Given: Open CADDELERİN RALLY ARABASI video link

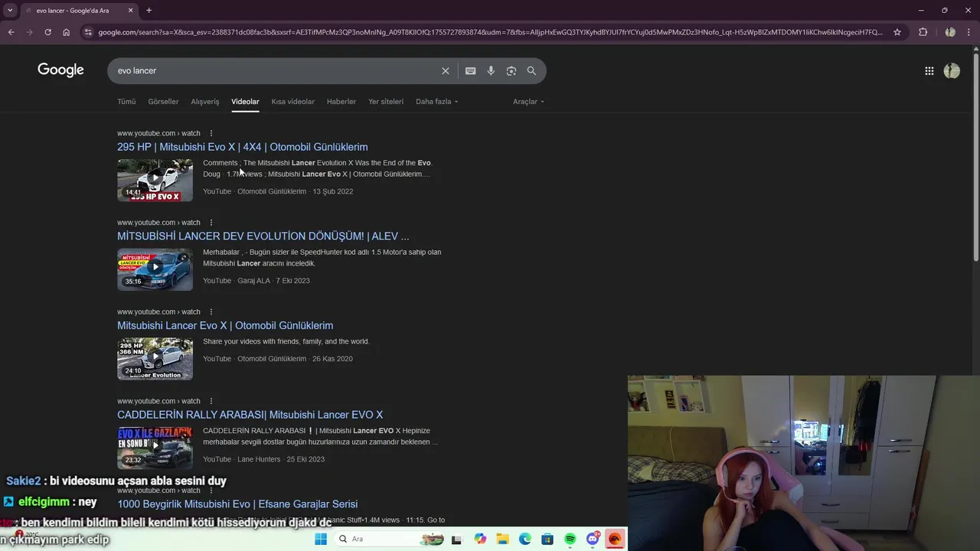Looking at the screenshot, I should pyautogui.click(x=250, y=415).
